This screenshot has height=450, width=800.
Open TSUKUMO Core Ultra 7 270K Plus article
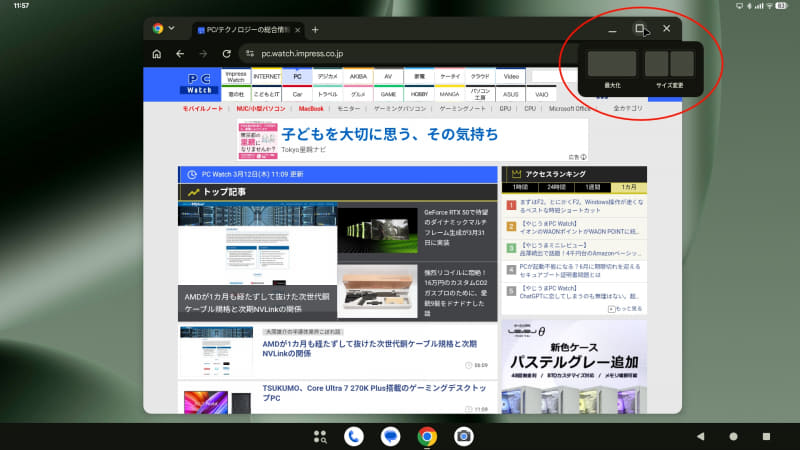click(x=374, y=393)
